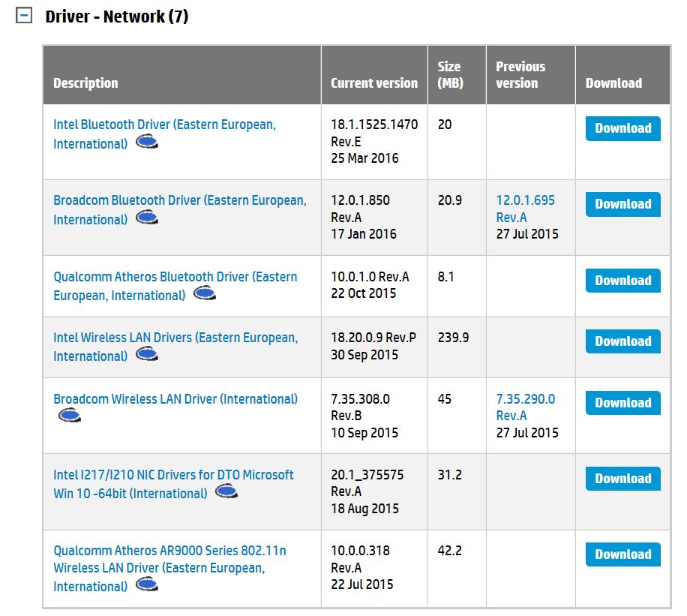The image size is (687, 616).
Task: Click the icon beside Intel I217/I210 NIC Drivers
Action: click(226, 492)
